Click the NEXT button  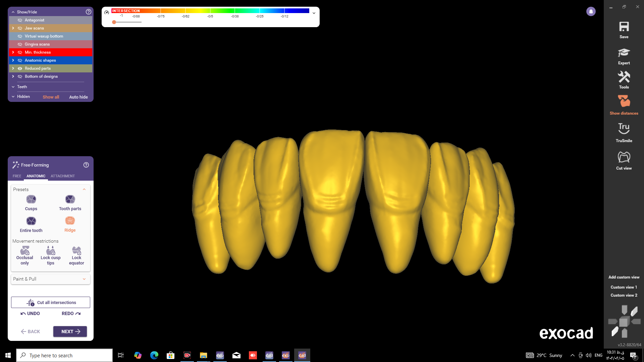[x=70, y=331]
